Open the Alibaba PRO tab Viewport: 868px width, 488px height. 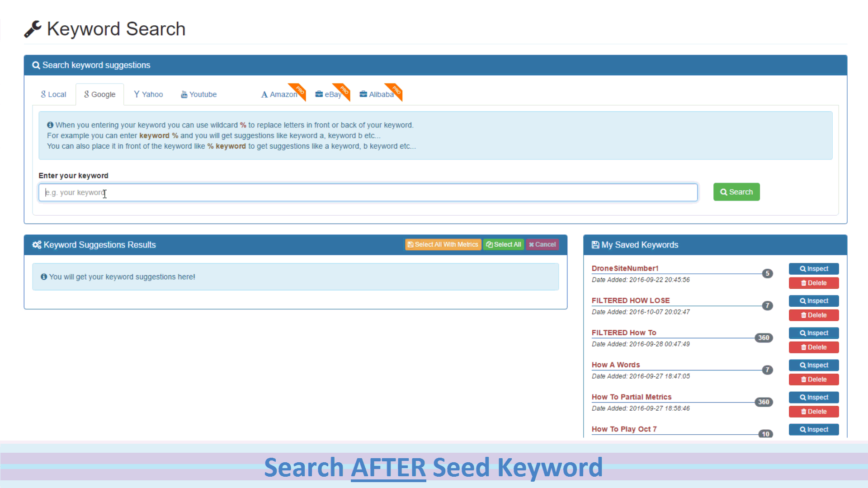tap(377, 94)
